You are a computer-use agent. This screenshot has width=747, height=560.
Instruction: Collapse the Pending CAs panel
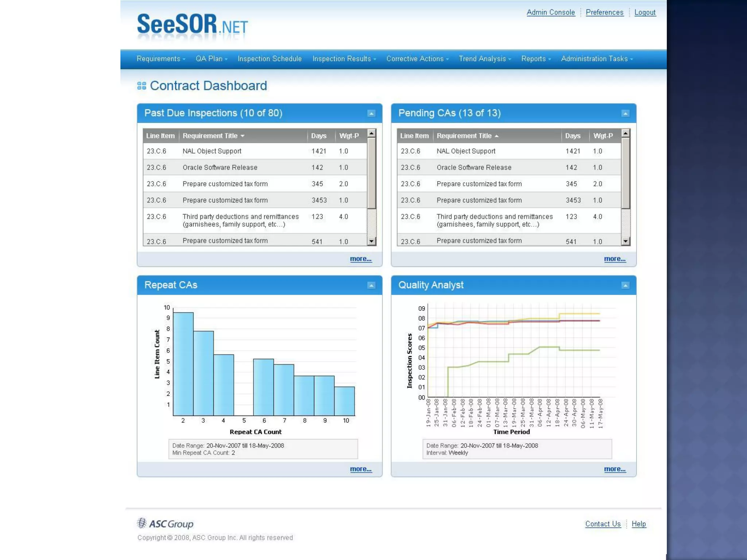[625, 113]
